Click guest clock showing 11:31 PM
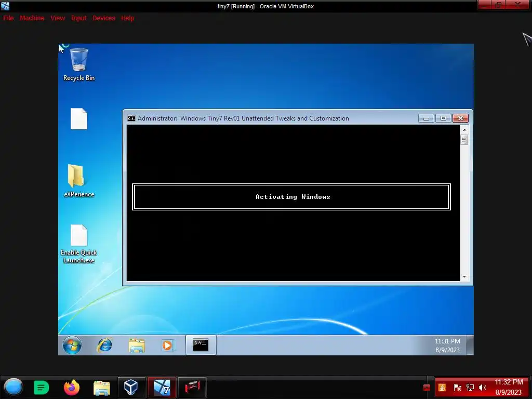The height and width of the screenshot is (399, 532). tap(447, 345)
